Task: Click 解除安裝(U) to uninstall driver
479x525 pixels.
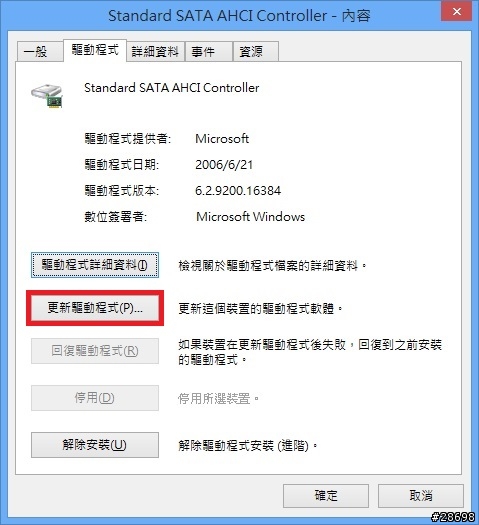Action: (x=95, y=445)
